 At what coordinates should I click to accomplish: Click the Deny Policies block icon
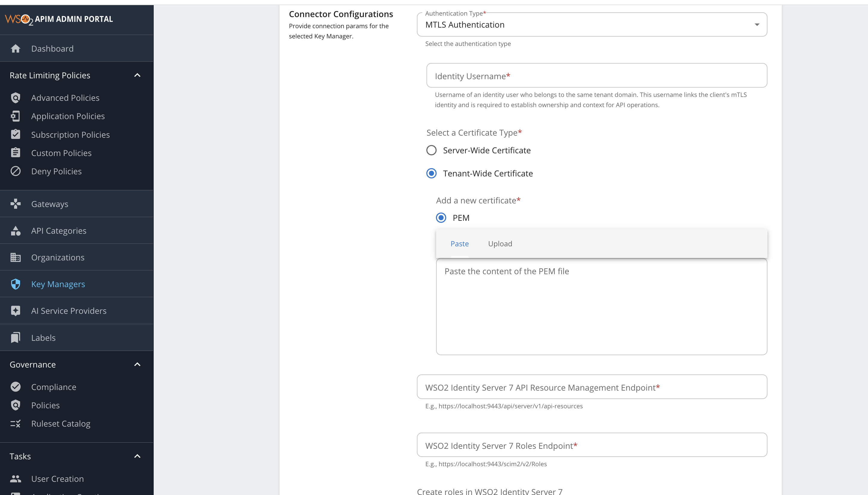tap(15, 171)
